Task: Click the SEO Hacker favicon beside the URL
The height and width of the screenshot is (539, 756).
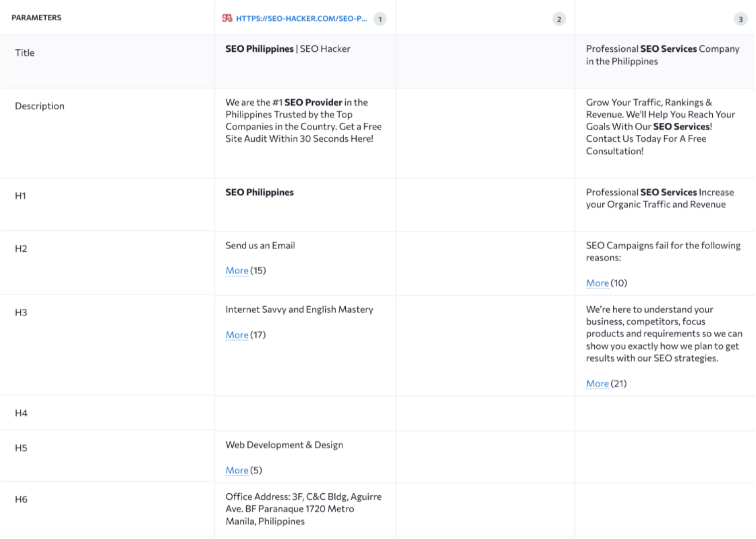Action: pos(227,18)
